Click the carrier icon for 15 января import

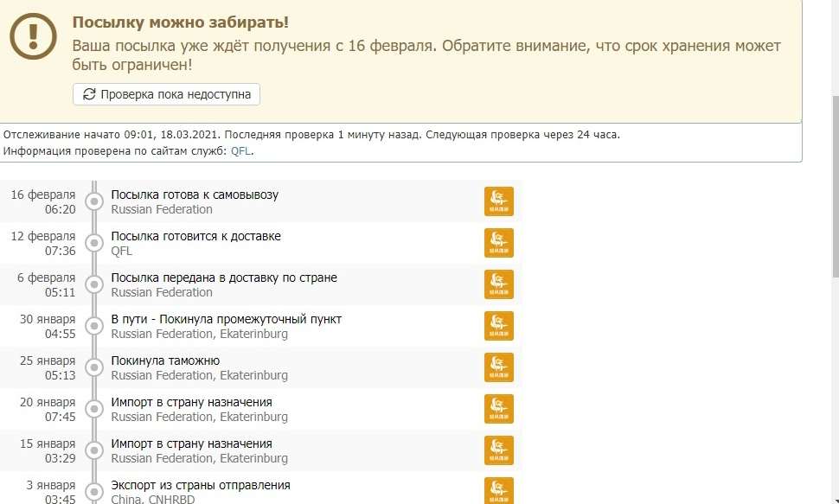499,450
